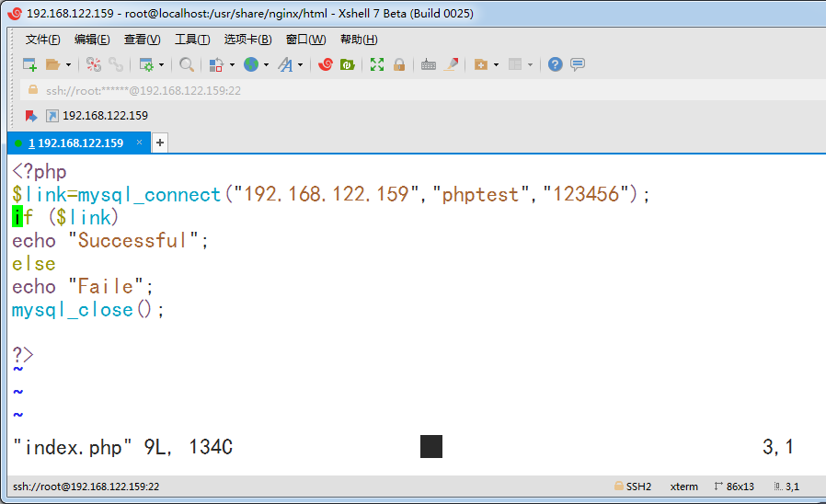This screenshot has width=826, height=504.
Task: Click the Xshell logo in title bar
Action: 15,14
